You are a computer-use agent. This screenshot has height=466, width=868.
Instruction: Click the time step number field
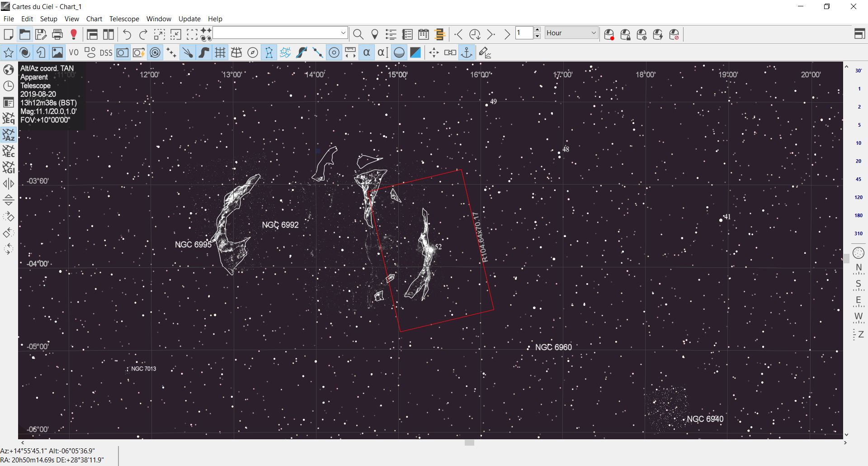[x=524, y=33]
